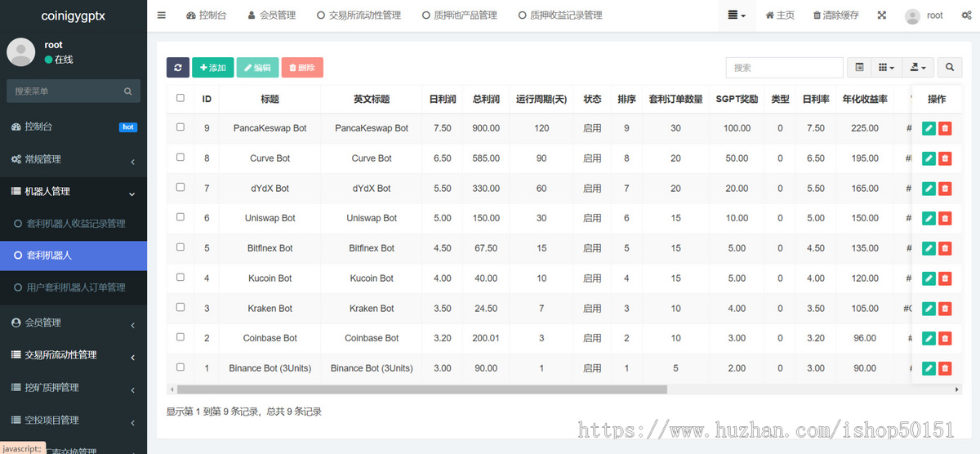Click the magnifier icon in the sidebar menu search
Viewport: 980px width, 454px height.
pos(128,91)
